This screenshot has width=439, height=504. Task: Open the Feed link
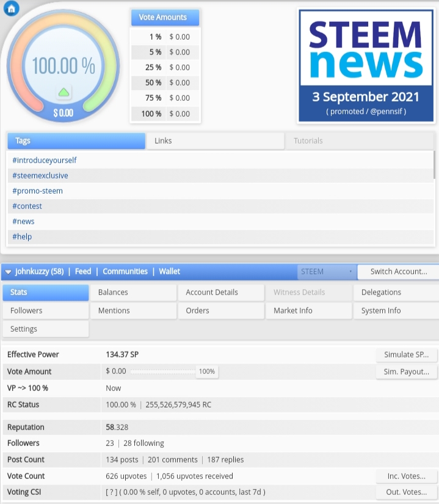click(83, 272)
